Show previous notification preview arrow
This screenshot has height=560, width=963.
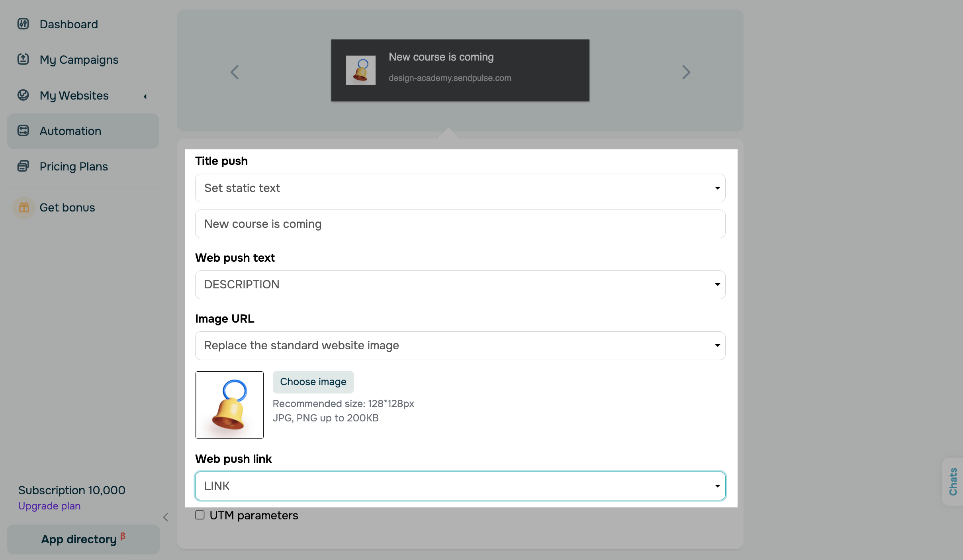(235, 72)
